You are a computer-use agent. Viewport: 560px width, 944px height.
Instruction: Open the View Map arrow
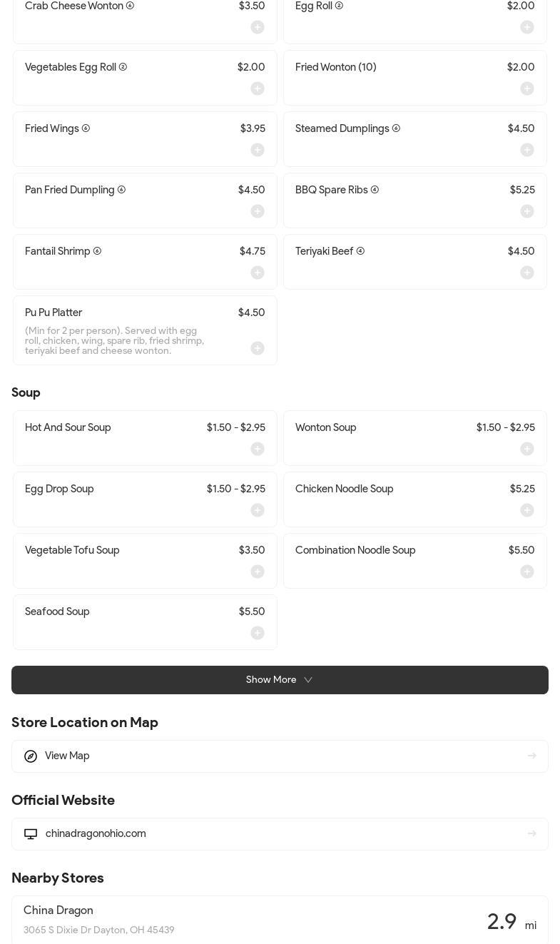(x=531, y=756)
